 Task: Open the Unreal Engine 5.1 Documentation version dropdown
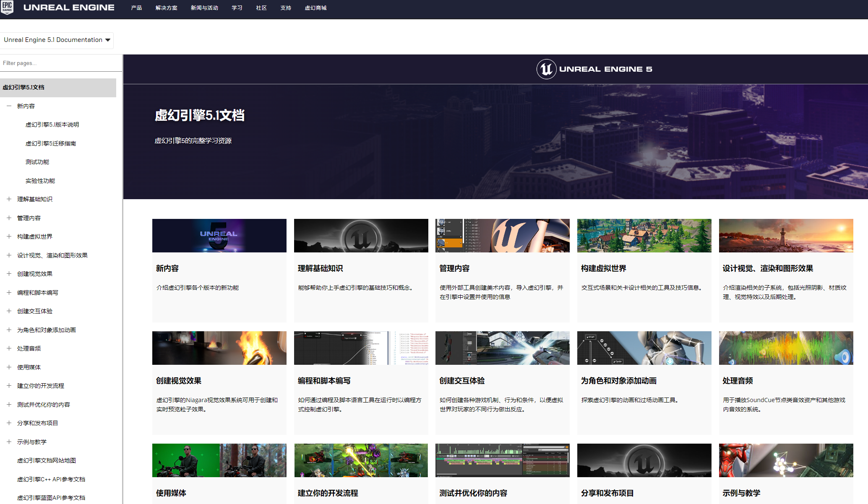[57, 40]
